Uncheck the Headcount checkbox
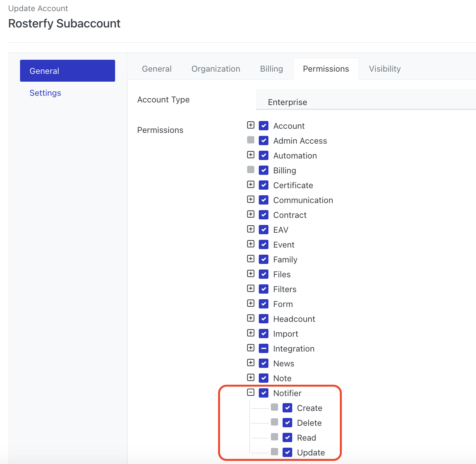Screen dimensions: 476x464 (264, 318)
